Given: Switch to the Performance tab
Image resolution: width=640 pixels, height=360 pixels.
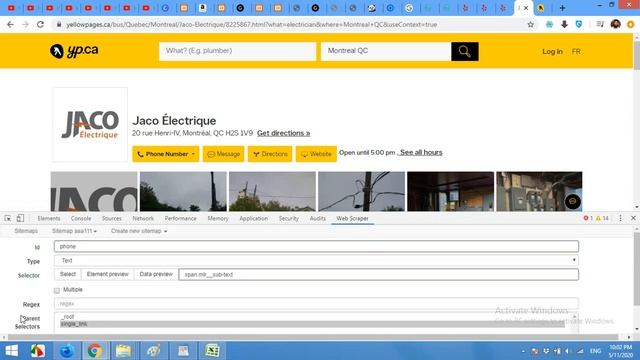Looking at the screenshot, I should [x=180, y=218].
